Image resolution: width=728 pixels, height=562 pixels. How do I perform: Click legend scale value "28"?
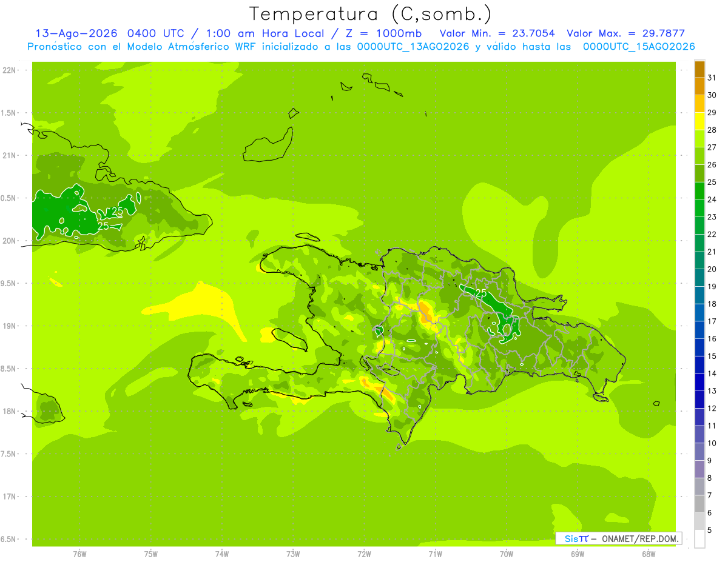pos(712,130)
